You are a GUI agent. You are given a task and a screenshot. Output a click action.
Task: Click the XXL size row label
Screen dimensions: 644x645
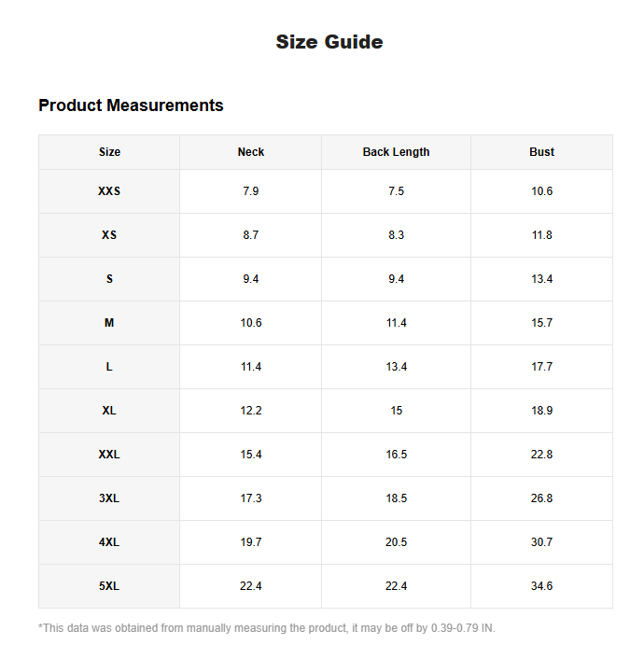pyautogui.click(x=109, y=455)
